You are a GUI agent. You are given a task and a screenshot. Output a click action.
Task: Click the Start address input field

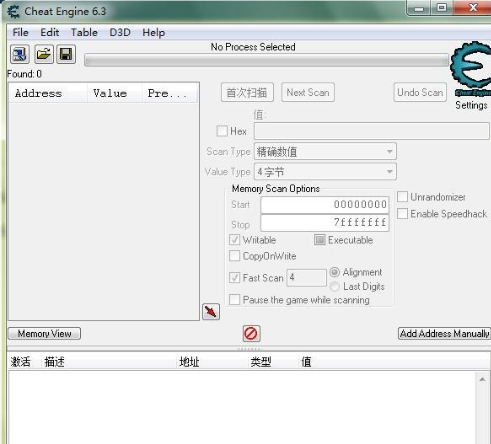(325, 205)
